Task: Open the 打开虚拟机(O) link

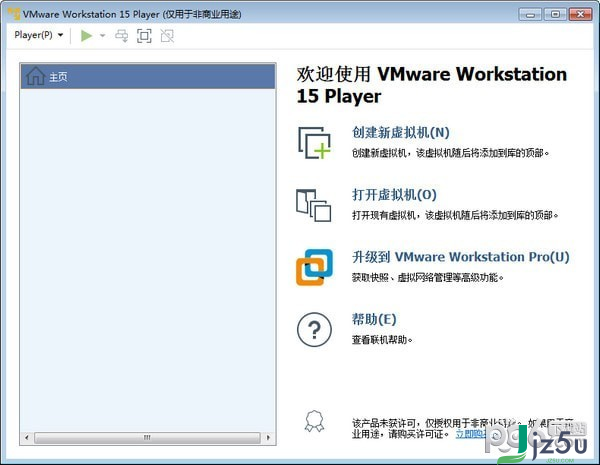Action: (x=394, y=195)
